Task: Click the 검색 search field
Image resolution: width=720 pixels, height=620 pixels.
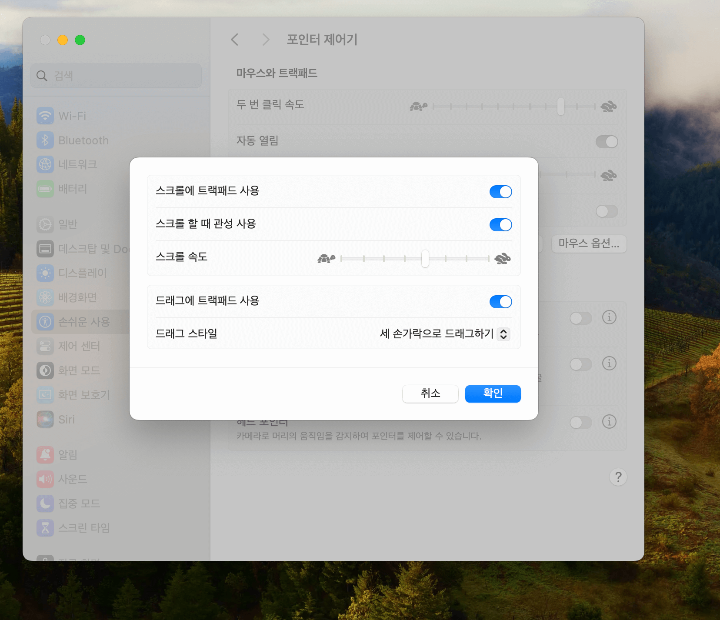Action: coord(116,76)
